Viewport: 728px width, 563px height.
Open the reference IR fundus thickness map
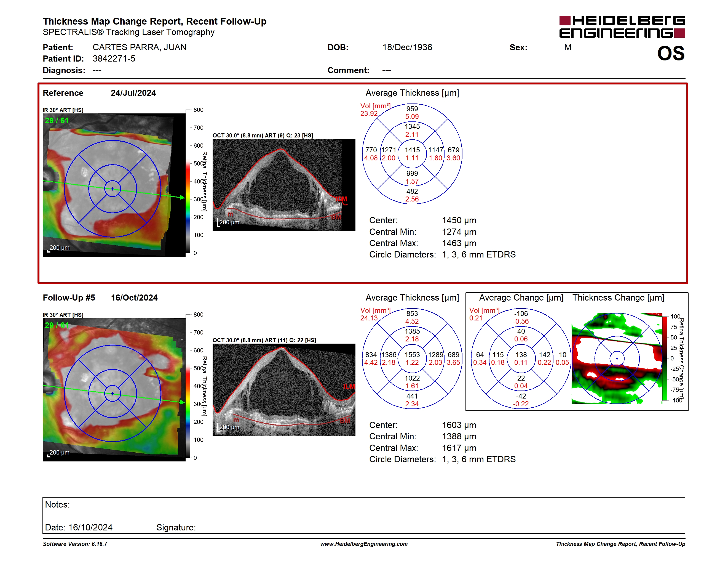tap(114, 185)
